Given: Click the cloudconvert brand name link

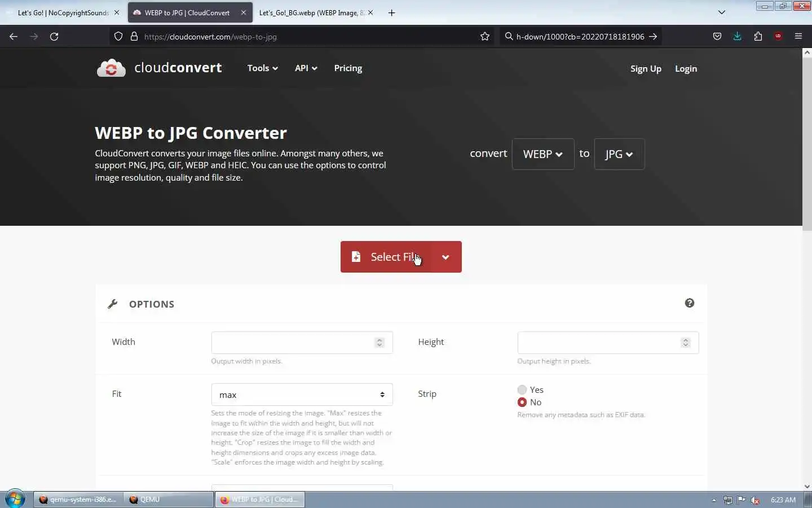Looking at the screenshot, I should [178, 68].
